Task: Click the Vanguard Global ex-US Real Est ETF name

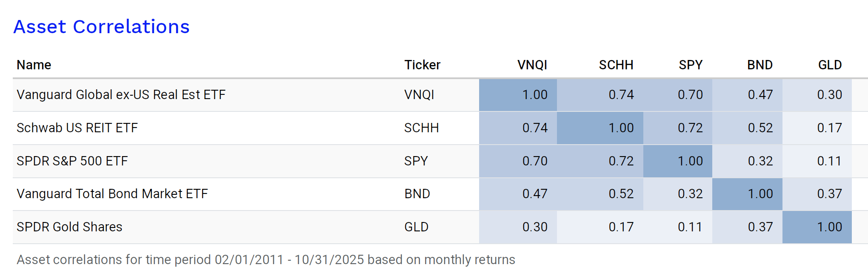Action: (121, 94)
